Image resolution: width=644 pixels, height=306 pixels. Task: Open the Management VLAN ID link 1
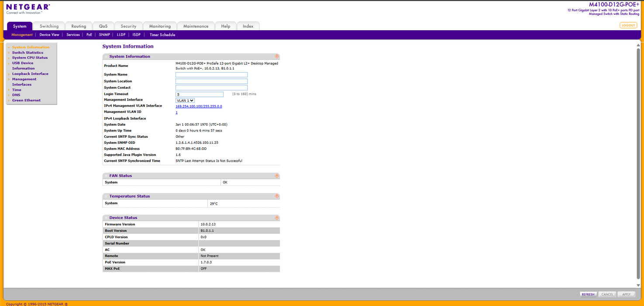(x=176, y=112)
